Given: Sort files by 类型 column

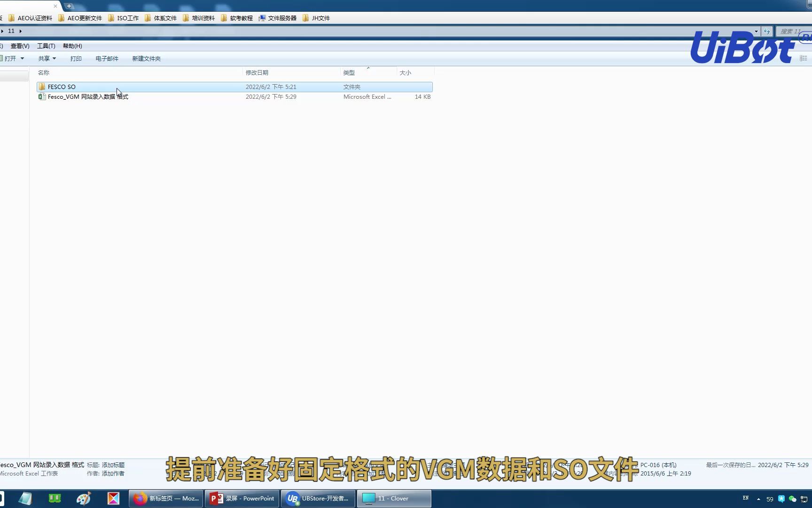Looking at the screenshot, I should point(368,72).
